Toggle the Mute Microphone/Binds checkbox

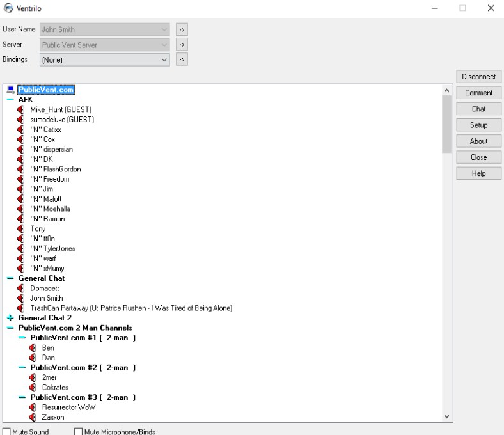click(x=78, y=431)
